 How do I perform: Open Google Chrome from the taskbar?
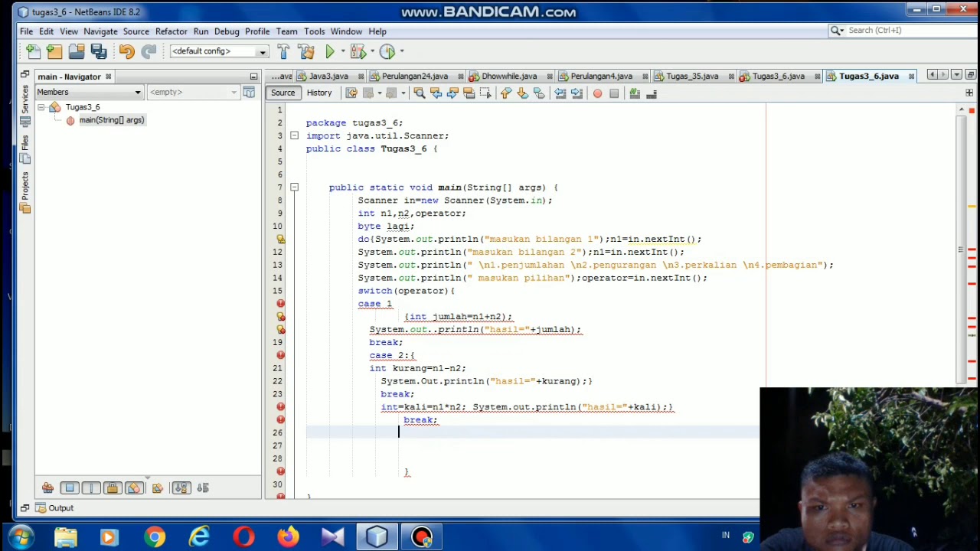tap(155, 536)
